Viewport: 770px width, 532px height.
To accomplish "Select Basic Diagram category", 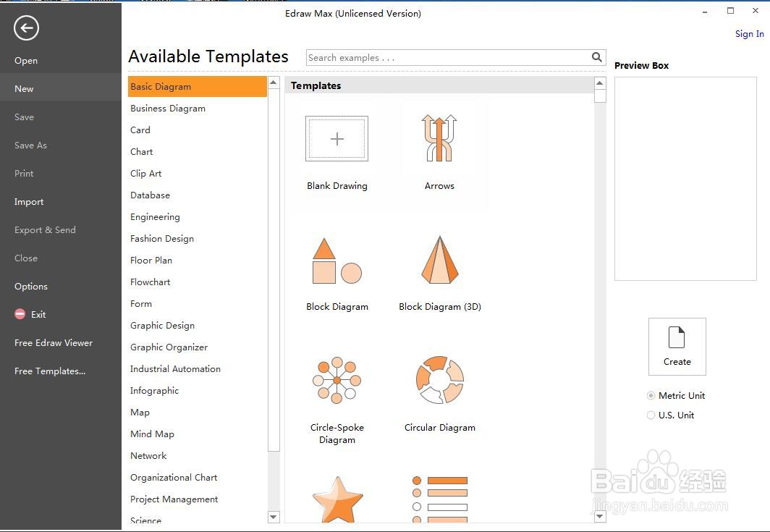I will click(x=198, y=86).
